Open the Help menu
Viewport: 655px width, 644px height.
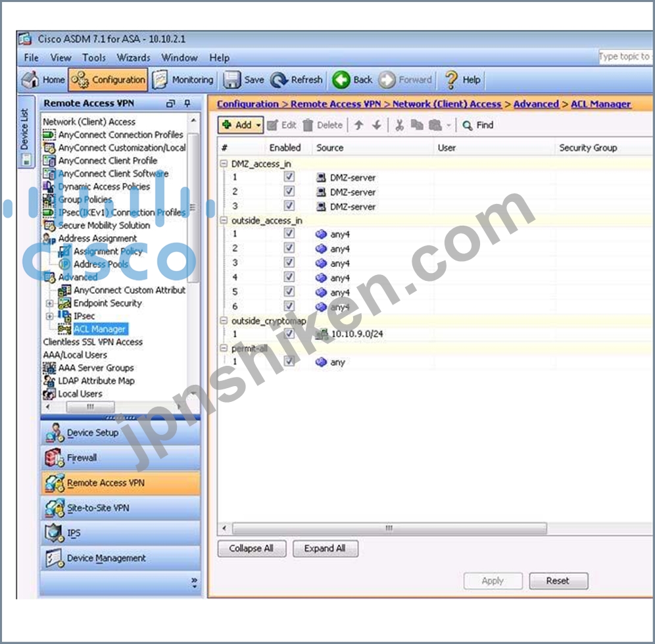click(x=219, y=58)
